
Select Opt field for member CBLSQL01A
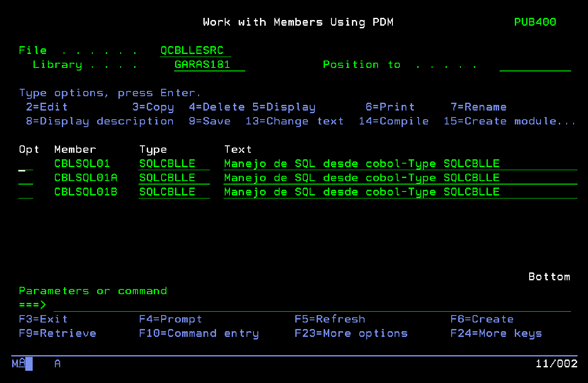click(x=26, y=178)
